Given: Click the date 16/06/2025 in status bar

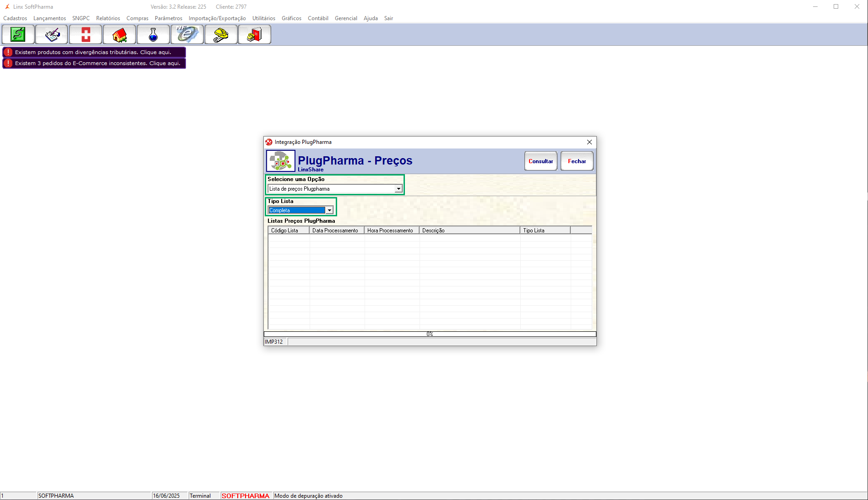Looking at the screenshot, I should pyautogui.click(x=166, y=496).
